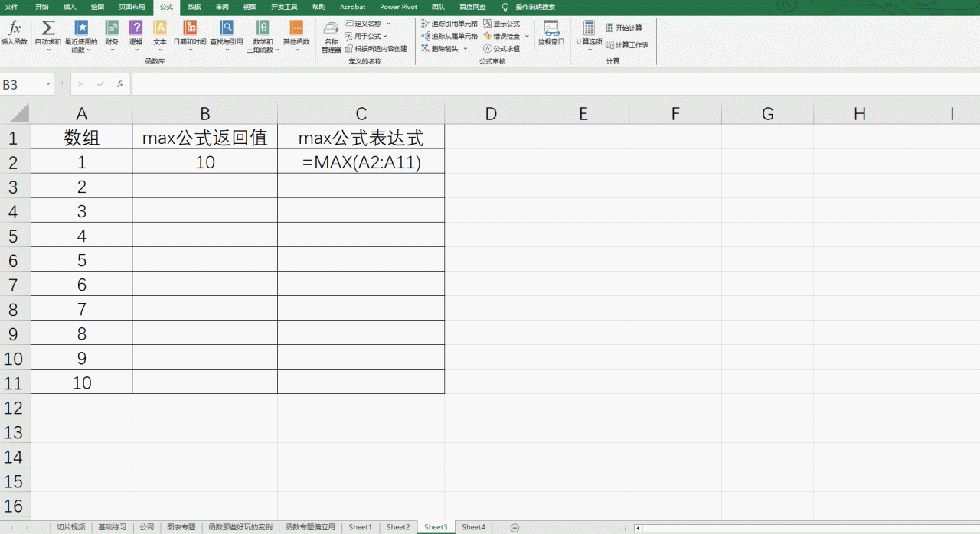The width and height of the screenshot is (980, 534).
Task: Expand the 错误检查 dropdown arrow
Action: click(527, 36)
